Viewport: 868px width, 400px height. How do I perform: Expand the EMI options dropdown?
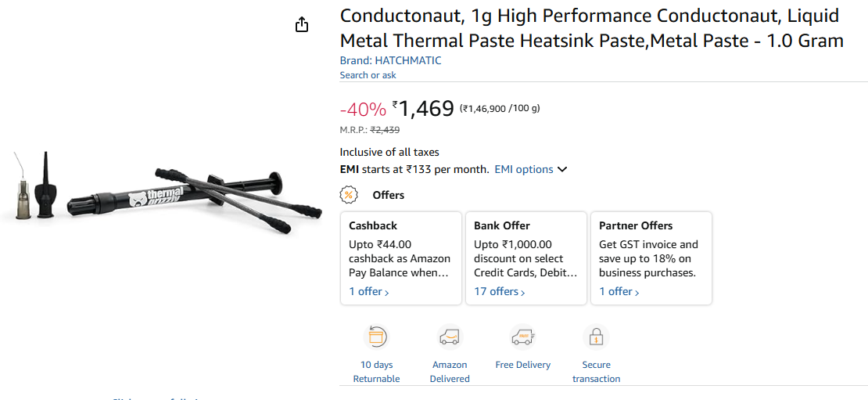tap(530, 169)
